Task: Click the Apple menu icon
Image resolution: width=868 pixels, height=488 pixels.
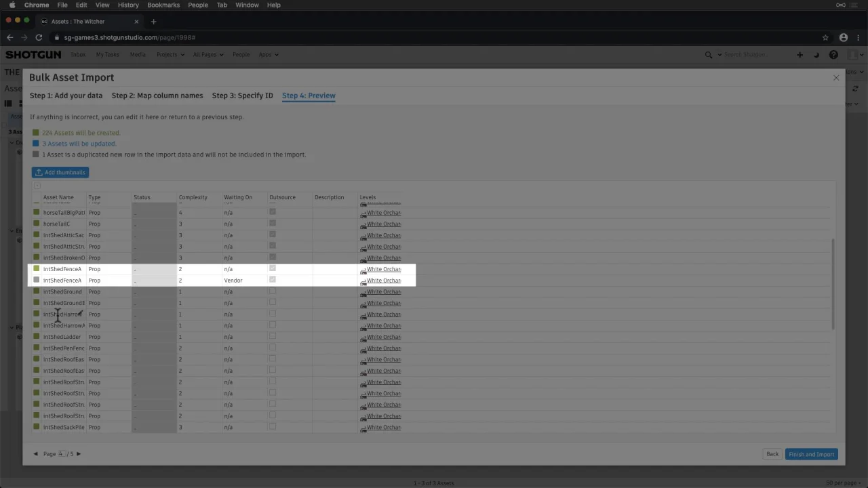Action: click(x=12, y=5)
